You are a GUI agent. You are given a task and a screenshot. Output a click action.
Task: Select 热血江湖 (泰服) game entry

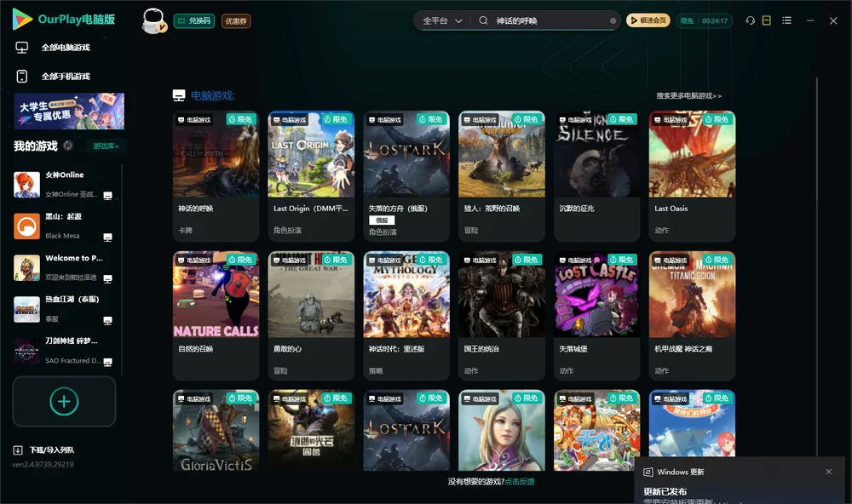coord(65,309)
